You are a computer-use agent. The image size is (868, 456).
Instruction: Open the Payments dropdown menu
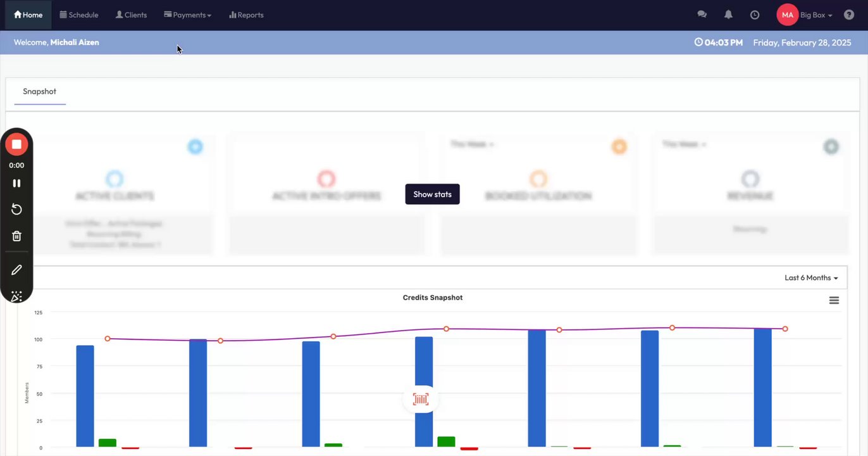point(187,15)
